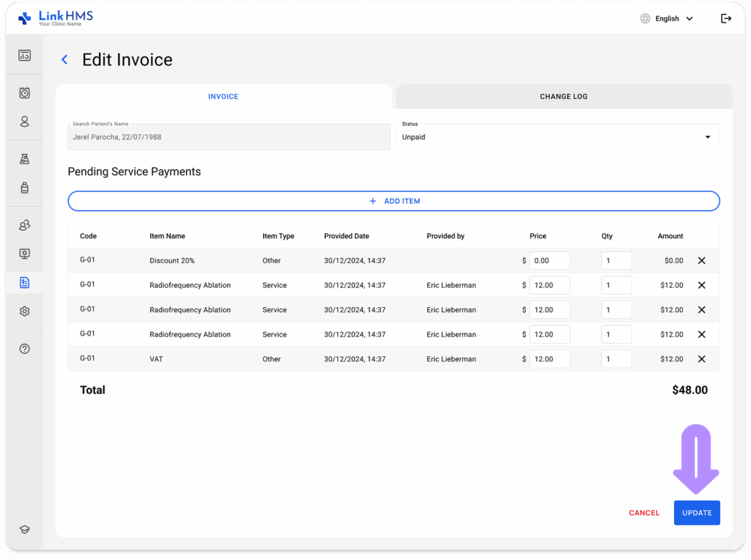
Task: Remove the first Radiofrequency Ablation row
Action: point(702,285)
